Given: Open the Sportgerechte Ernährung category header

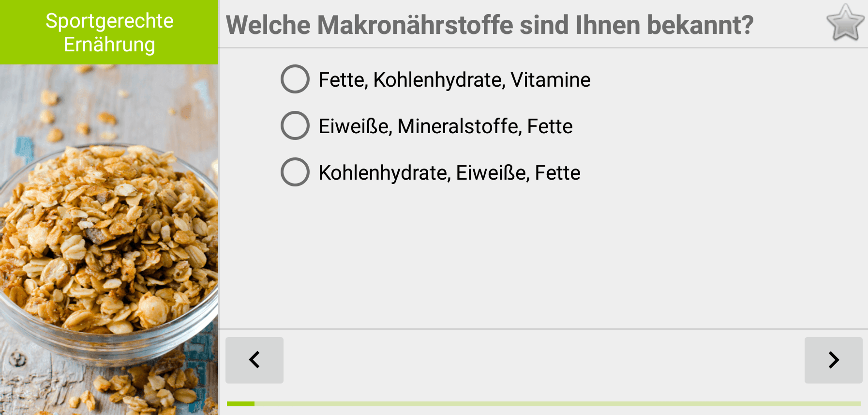Looking at the screenshot, I should (109, 32).
